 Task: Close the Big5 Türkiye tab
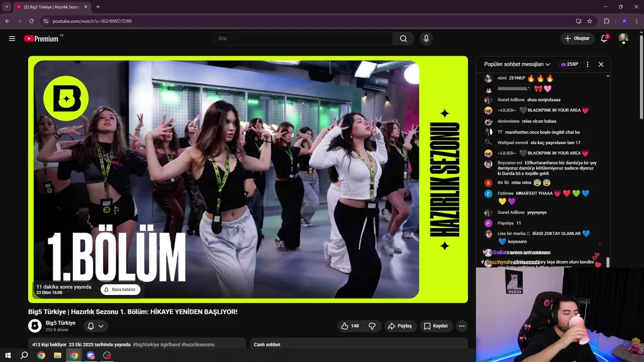[86, 7]
